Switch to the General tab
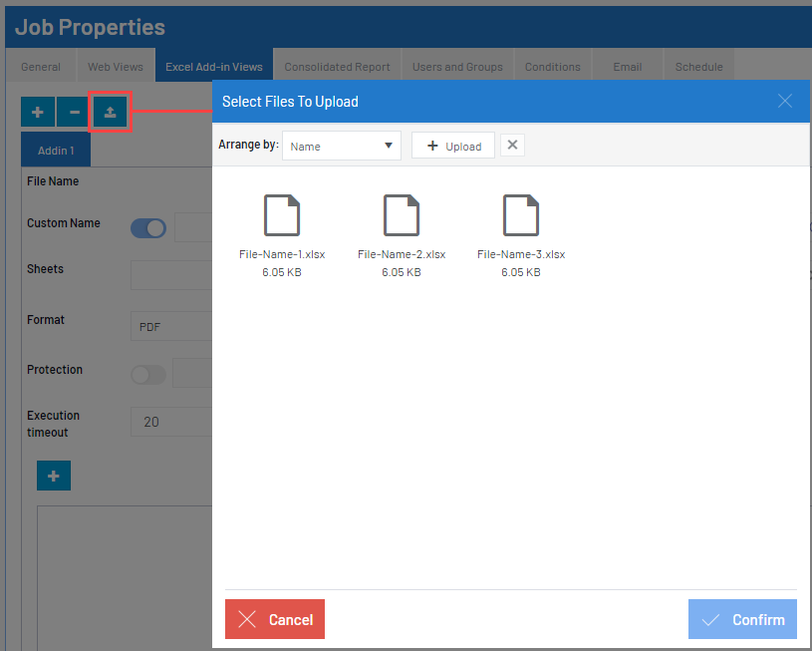This screenshot has width=812, height=651. [x=41, y=67]
